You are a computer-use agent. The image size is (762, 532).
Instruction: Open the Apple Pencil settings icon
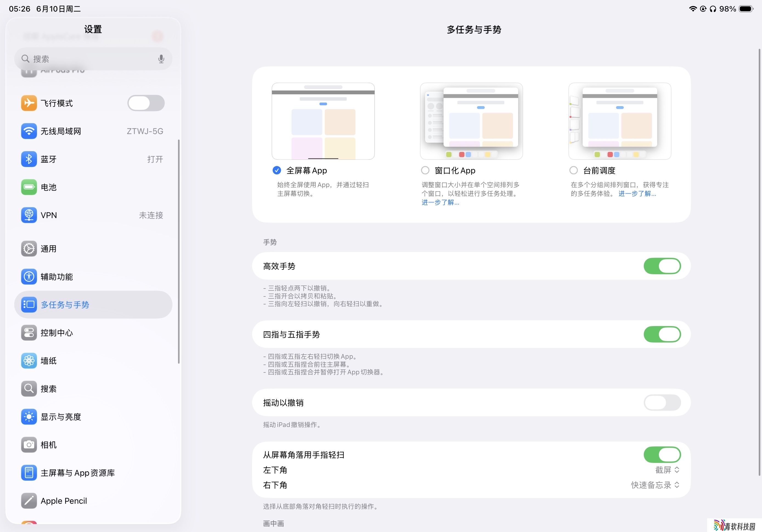[x=29, y=500]
